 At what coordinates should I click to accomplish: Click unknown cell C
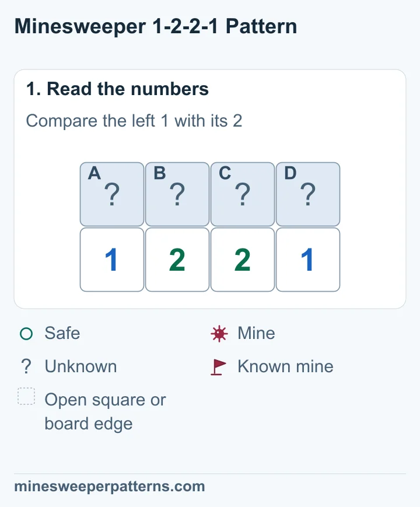[243, 194]
